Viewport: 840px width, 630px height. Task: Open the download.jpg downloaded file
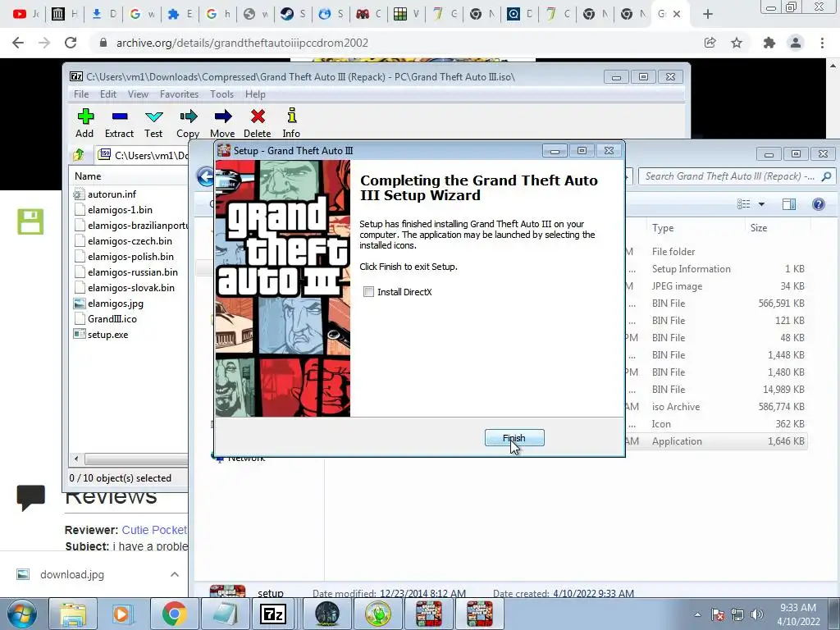point(72,574)
